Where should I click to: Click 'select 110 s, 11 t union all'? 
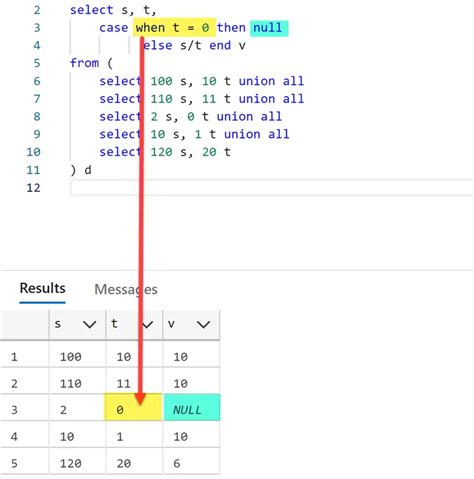tap(201, 99)
